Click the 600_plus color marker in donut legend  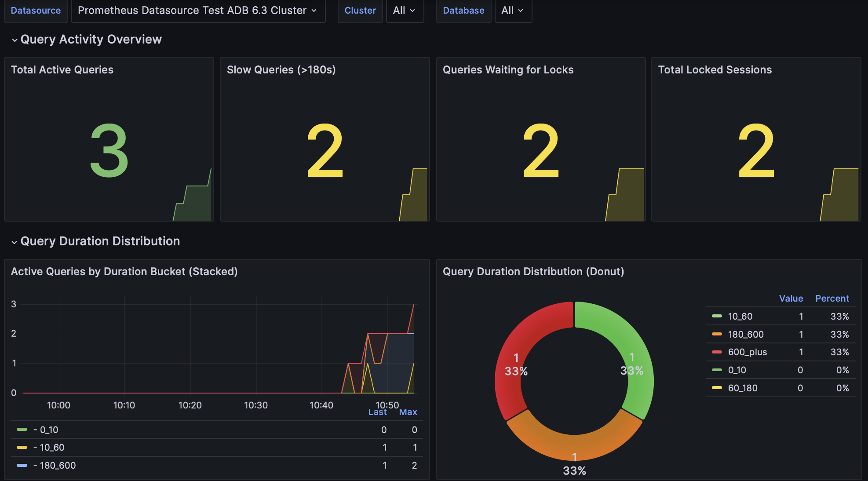point(717,352)
